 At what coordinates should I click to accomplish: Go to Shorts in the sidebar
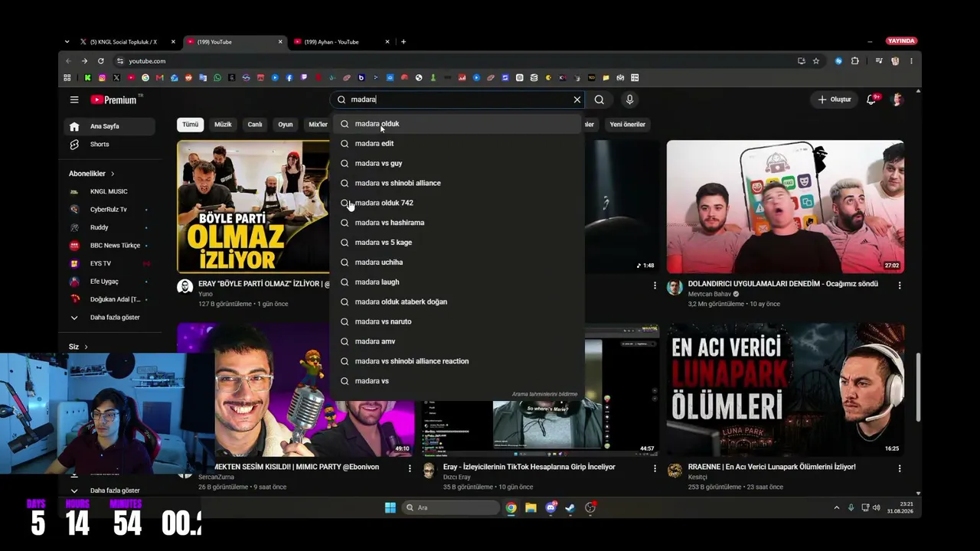[109, 144]
